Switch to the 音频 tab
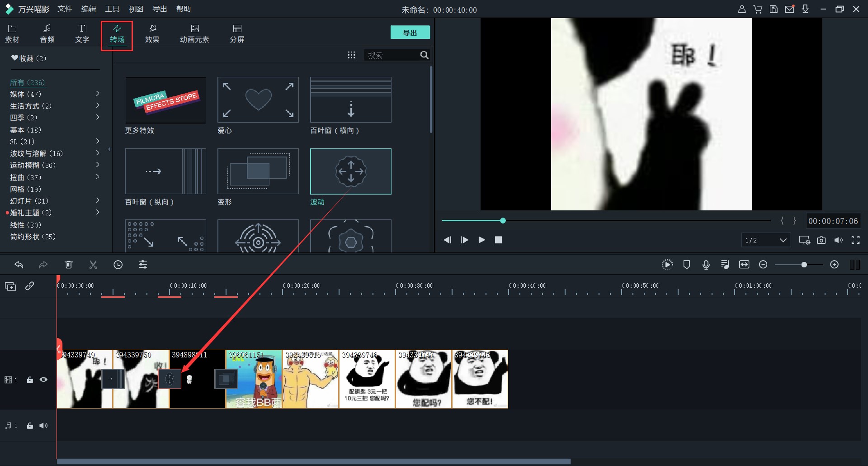868x466 pixels. pos(47,34)
